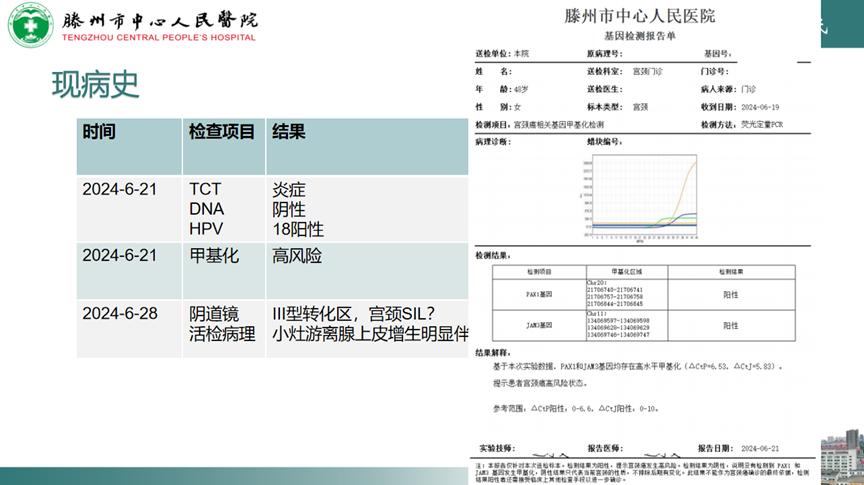
Task: Click the '姓名:' label in the report
Action: click(494, 72)
